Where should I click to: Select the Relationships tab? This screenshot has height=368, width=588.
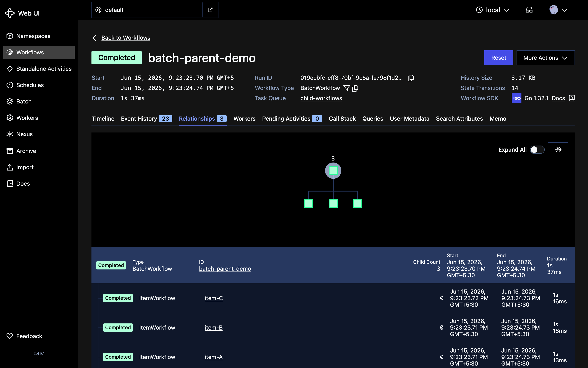pos(203,119)
